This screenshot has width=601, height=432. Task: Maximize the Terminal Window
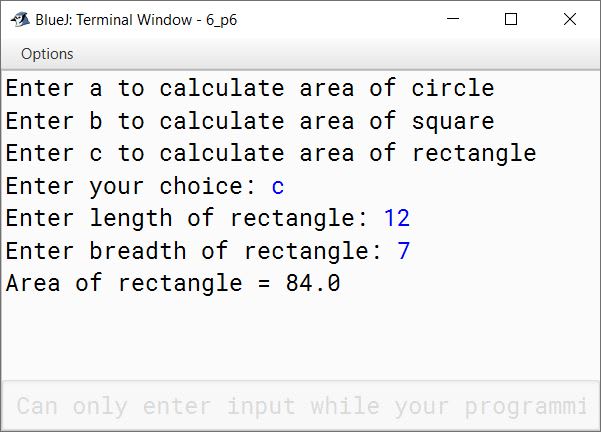pos(511,19)
